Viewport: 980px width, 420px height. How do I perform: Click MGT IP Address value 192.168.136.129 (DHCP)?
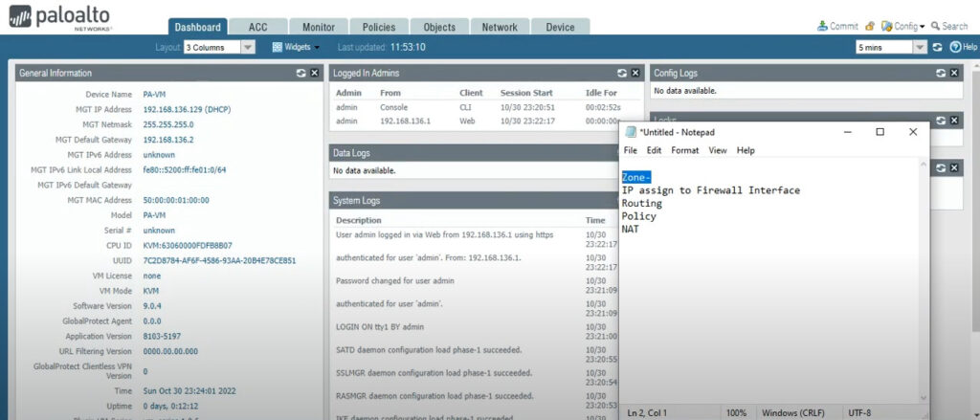187,109
